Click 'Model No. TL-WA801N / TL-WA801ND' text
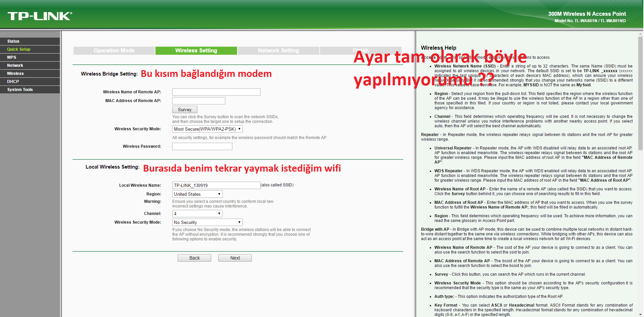This screenshot has width=644, height=317. tap(590, 21)
